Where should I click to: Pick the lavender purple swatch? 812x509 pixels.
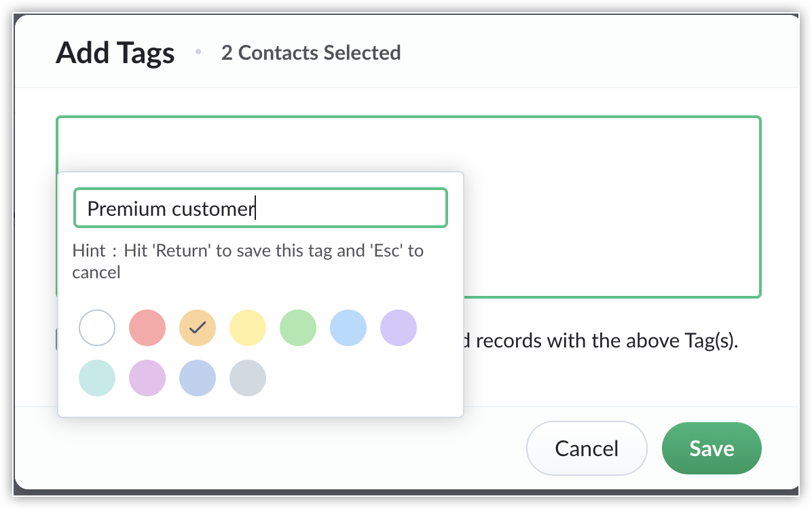point(399,328)
